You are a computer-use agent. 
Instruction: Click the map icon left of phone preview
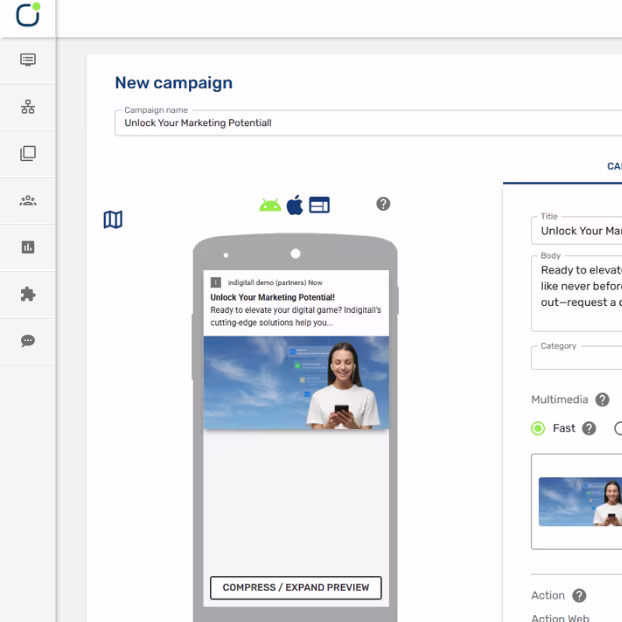[113, 219]
